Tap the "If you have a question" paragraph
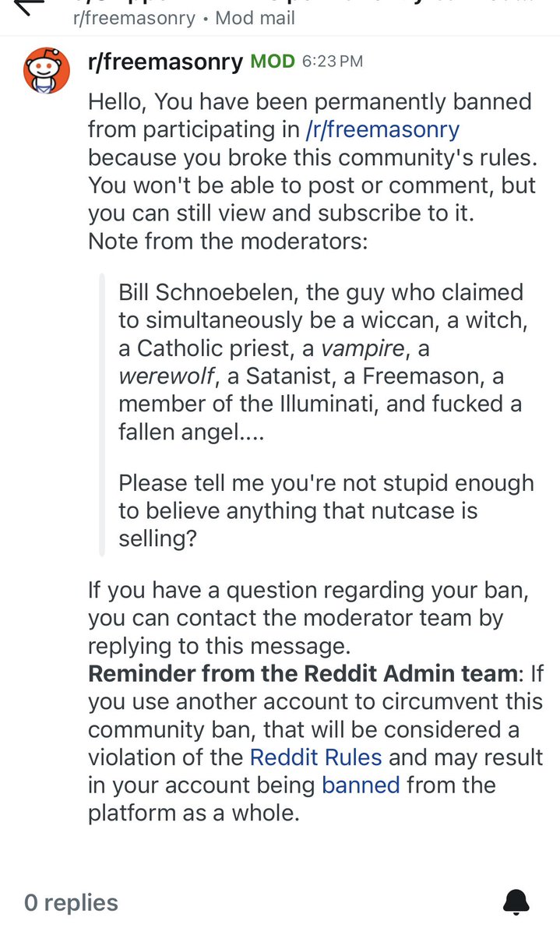Image resolution: width=560 pixels, height=935 pixels. [x=308, y=617]
